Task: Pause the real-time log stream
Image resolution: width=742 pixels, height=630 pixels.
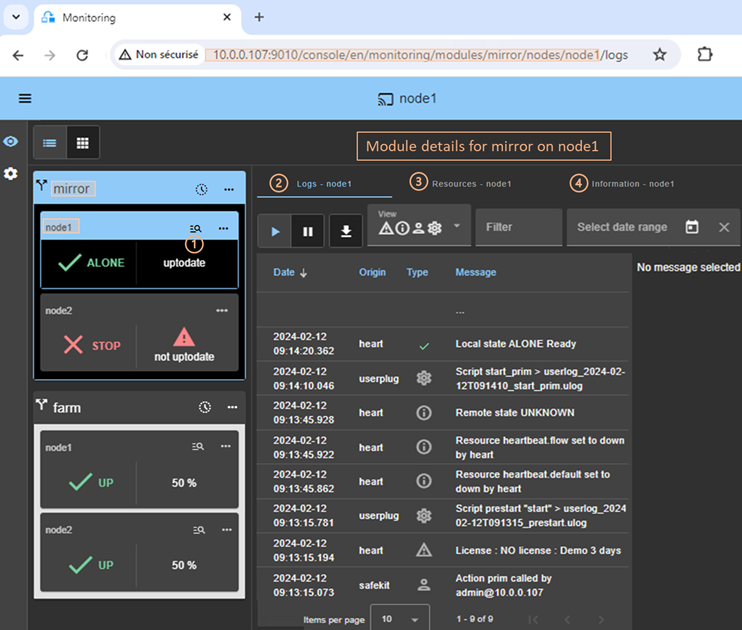Action: [x=308, y=231]
